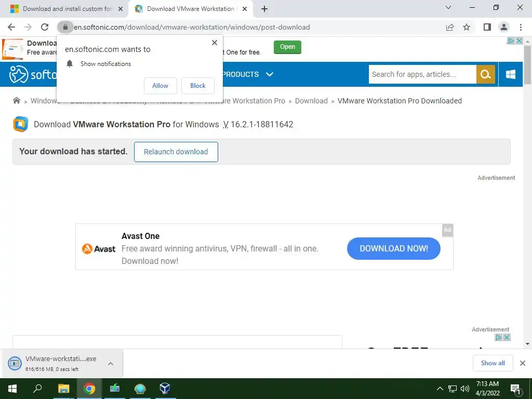Block notifications from en.softonic.com

pos(198,86)
